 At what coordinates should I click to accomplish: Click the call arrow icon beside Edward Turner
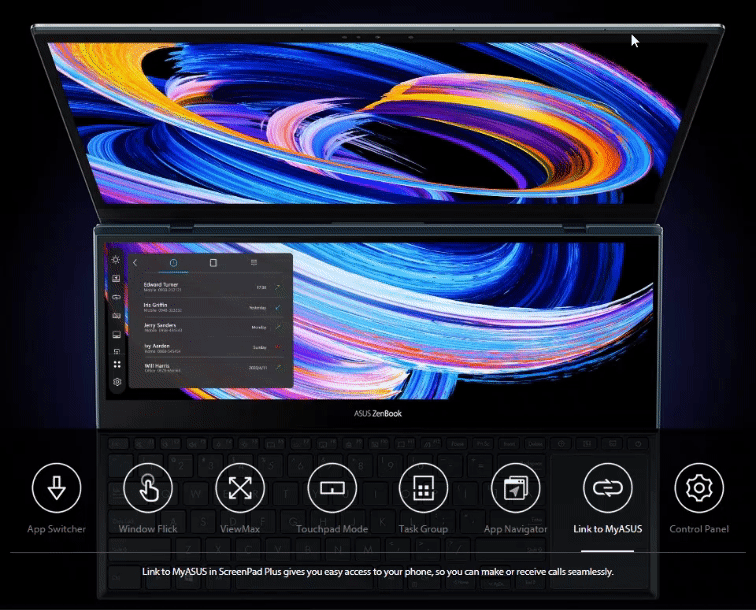point(278,287)
